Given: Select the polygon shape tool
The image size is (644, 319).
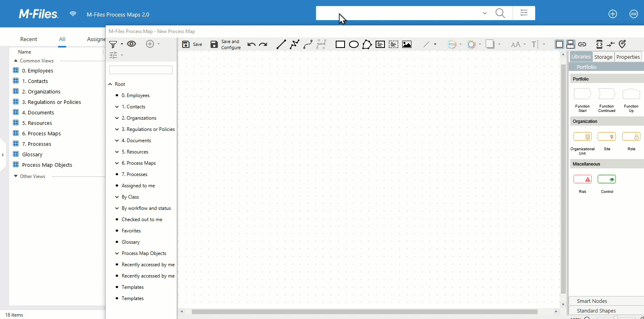Looking at the screenshot, I should pos(367,44).
